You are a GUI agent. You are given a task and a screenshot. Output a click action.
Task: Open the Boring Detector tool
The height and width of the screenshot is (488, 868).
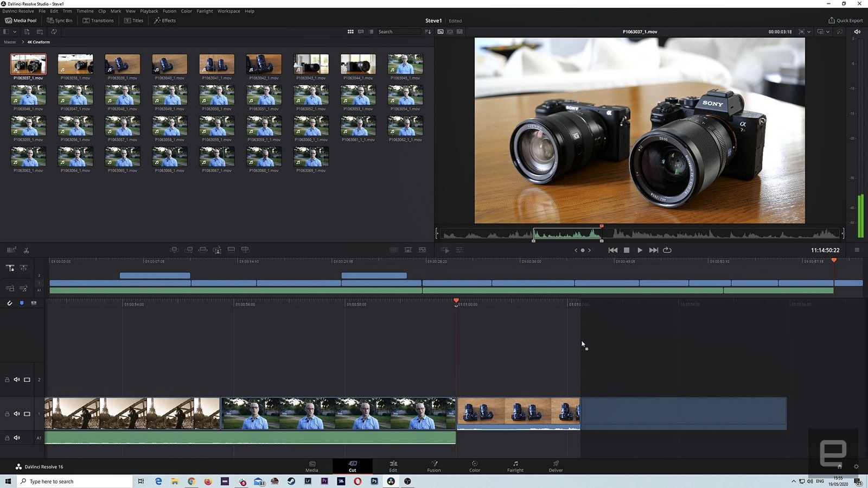11,250
